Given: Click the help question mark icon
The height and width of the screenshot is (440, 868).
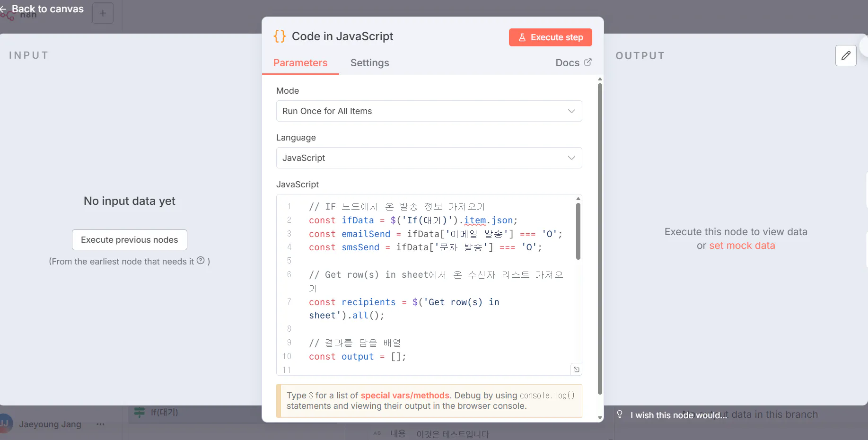Looking at the screenshot, I should pos(201,261).
